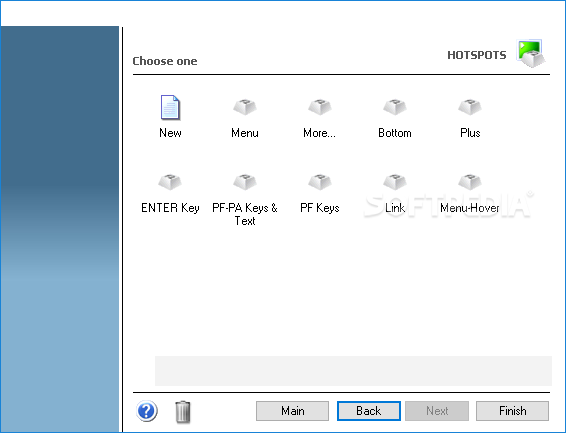566x433 pixels.
Task: Choose the Plus hotspot key icon
Action: click(470, 107)
